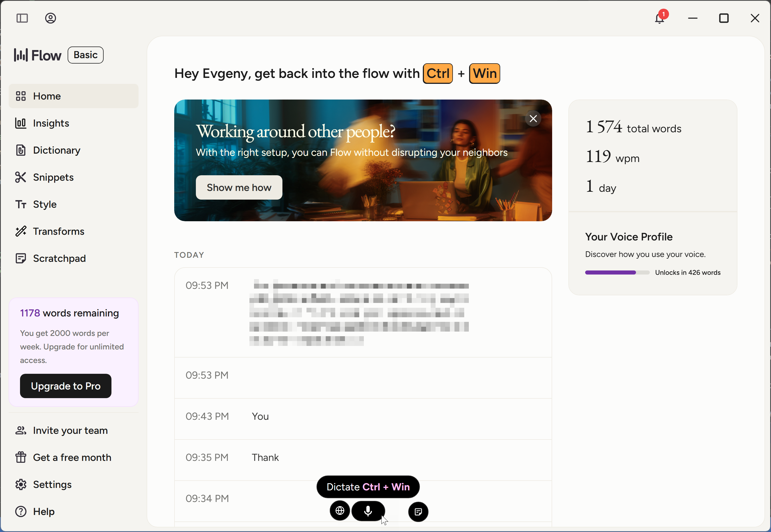
Task: Click the Basic plan badge
Action: point(86,55)
